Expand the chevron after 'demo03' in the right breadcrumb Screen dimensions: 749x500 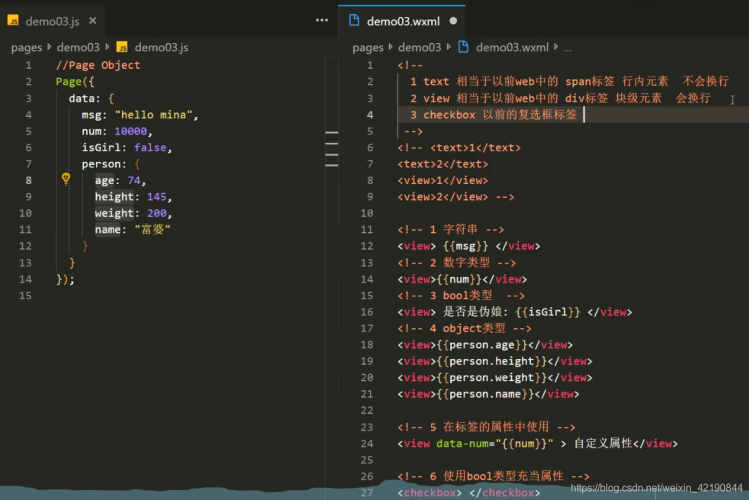(449, 47)
